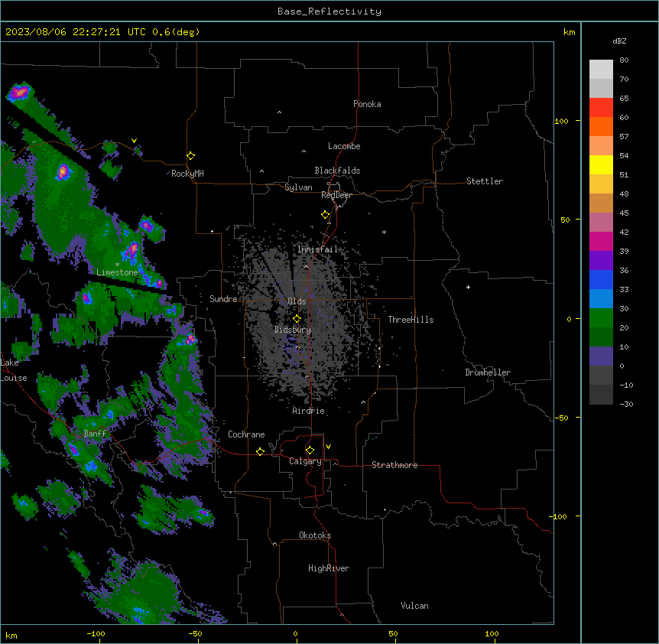The width and height of the screenshot is (659, 644).
Task: Click the asterisk marker east of Innisfail
Action: coord(384,232)
